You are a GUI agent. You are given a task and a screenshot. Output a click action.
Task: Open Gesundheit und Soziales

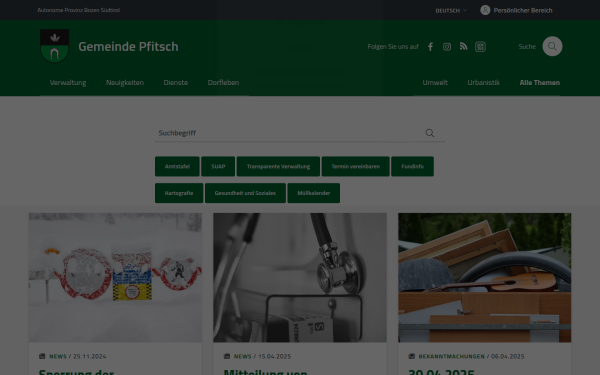[245, 193]
